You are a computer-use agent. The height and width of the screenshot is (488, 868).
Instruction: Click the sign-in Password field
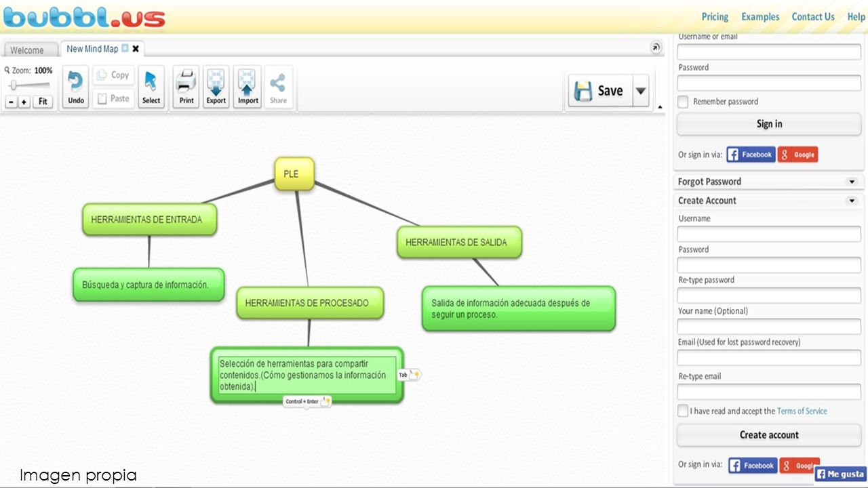(x=769, y=83)
